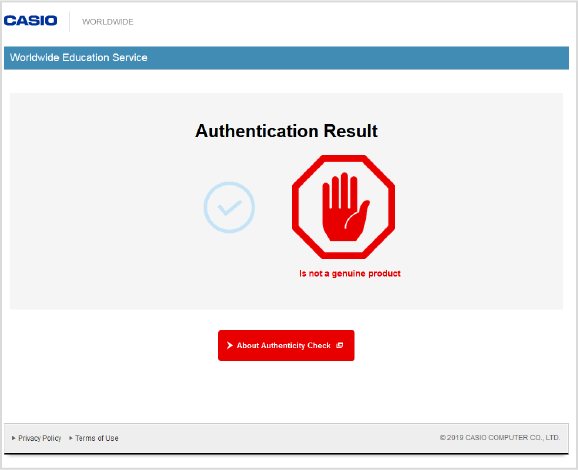Viewport: 578px width, 470px height.
Task: Open the Terms of Use link
Action: coord(97,438)
